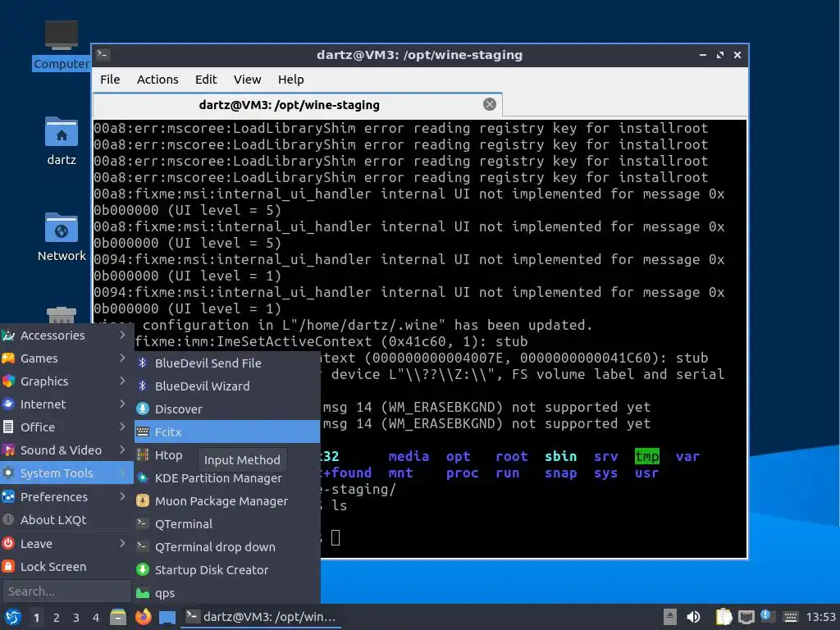
Task: Select virtual desktop 1 in pager
Action: [x=36, y=618]
